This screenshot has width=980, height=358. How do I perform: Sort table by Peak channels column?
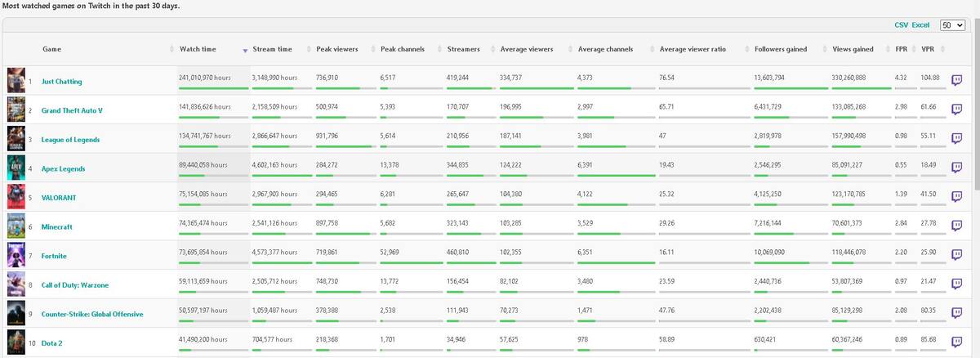(x=403, y=49)
